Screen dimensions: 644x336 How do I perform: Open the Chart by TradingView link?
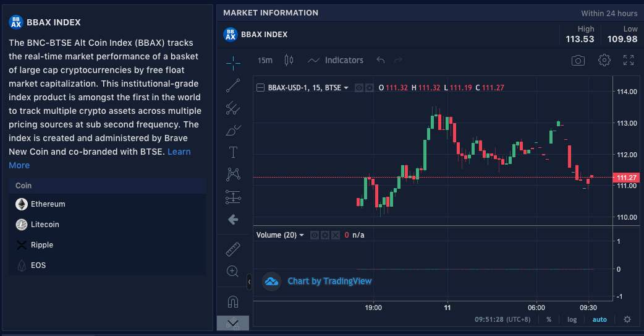329,282
